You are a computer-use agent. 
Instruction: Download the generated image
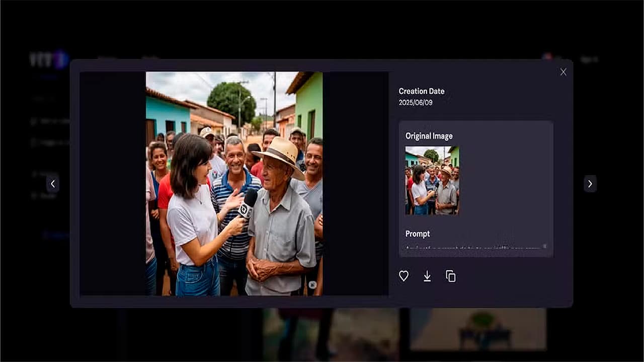click(x=427, y=276)
